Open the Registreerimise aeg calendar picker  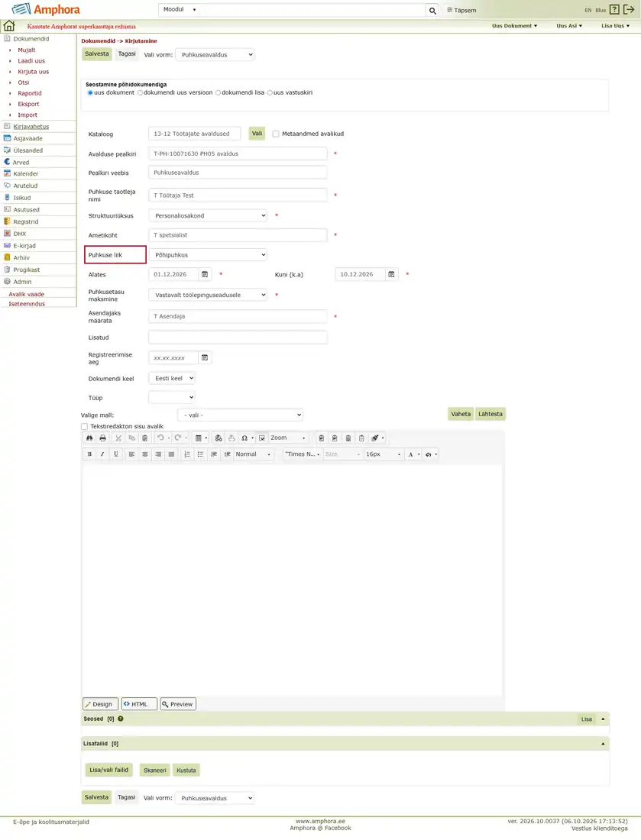(205, 358)
